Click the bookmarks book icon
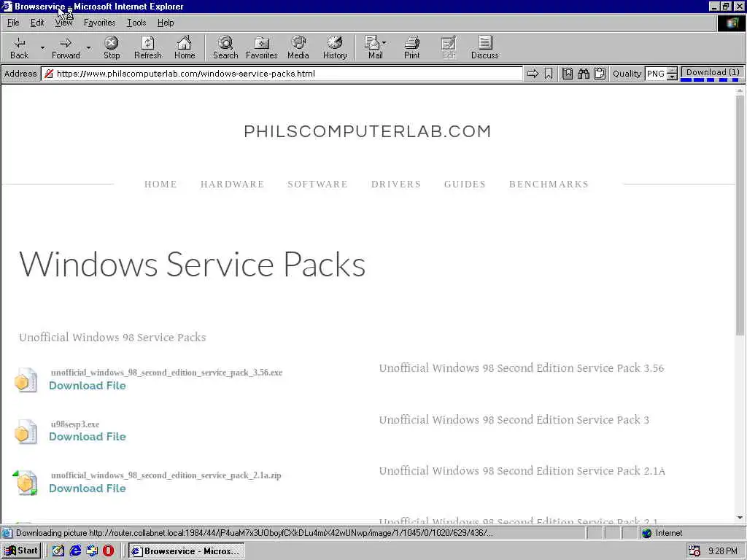This screenshot has width=747, height=560. pos(568,74)
